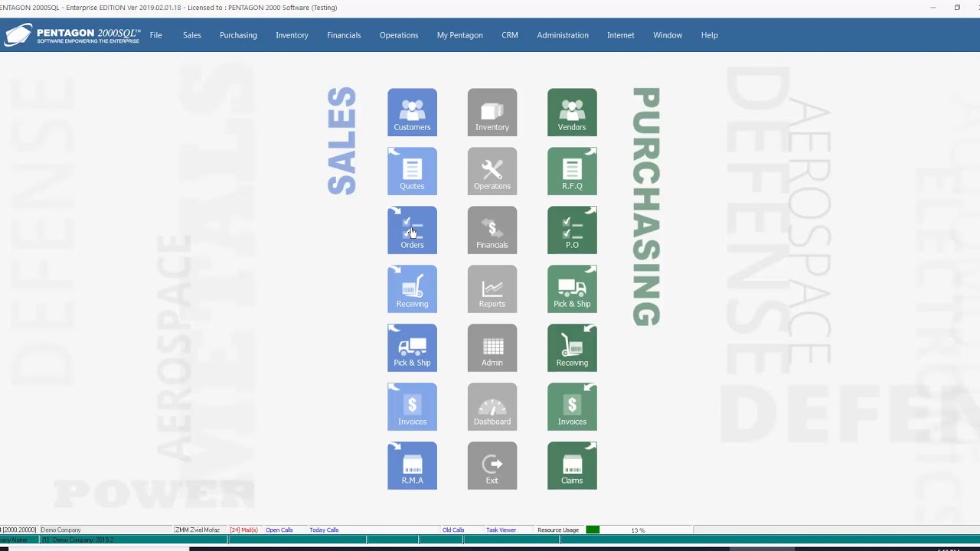
Task: Open the green Vendors icon
Action: (x=572, y=112)
